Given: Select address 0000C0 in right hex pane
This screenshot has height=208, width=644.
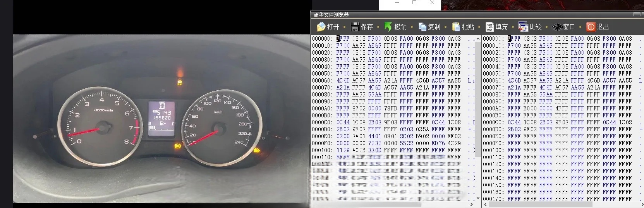Looking at the screenshot, I should point(493,122).
